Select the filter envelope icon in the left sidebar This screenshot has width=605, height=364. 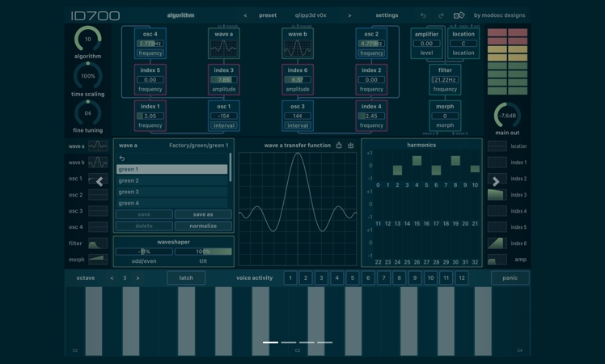click(x=98, y=243)
